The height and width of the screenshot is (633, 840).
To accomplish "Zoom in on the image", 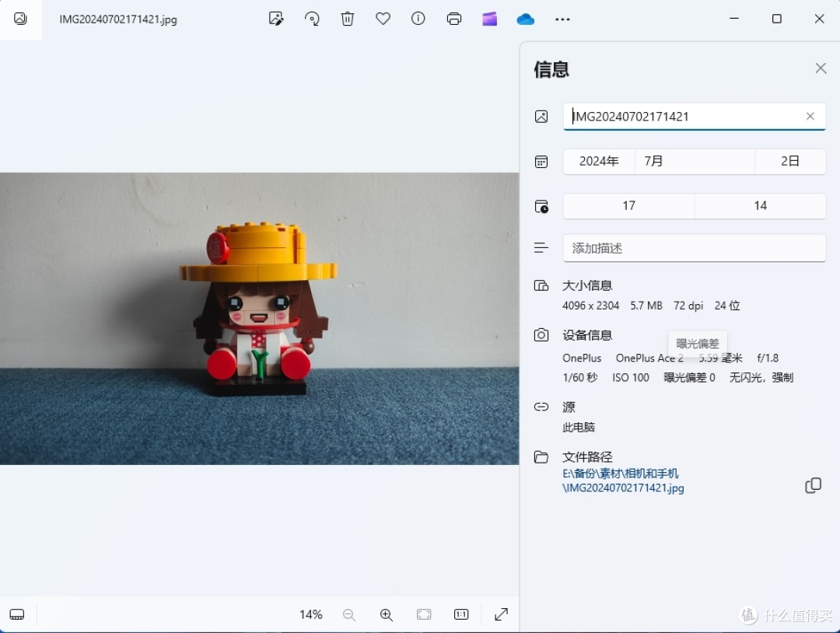I will click(387, 614).
